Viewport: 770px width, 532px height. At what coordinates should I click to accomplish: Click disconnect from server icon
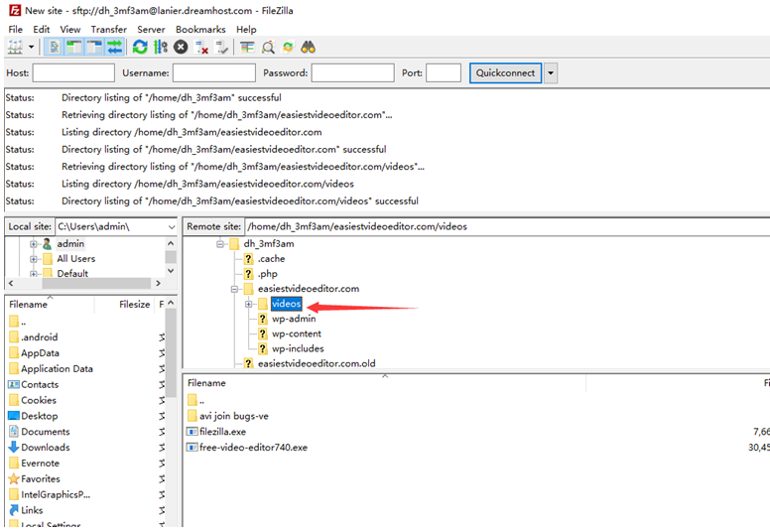[x=202, y=47]
